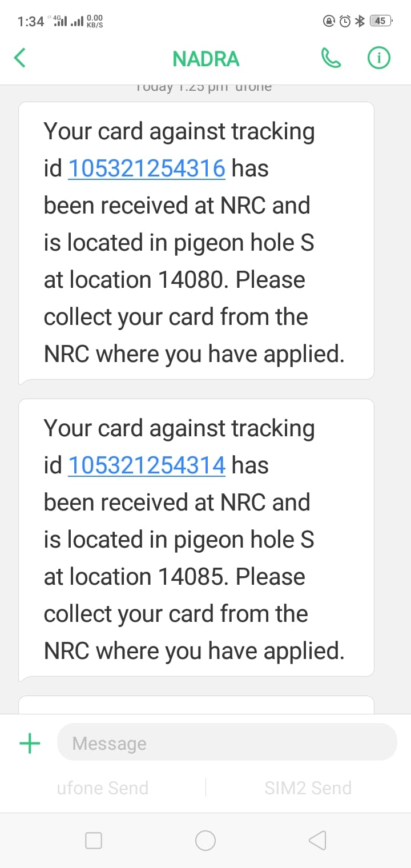Call NADRA using the phone icon

click(331, 58)
